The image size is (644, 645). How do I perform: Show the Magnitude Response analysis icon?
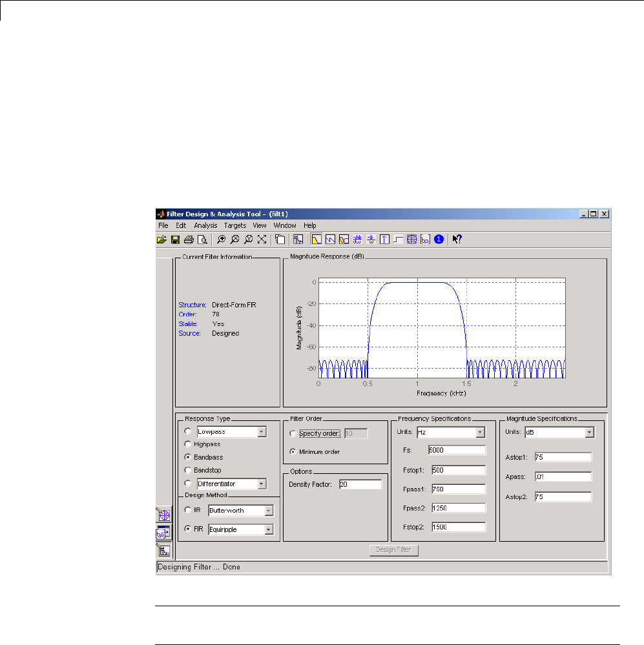tap(317, 240)
